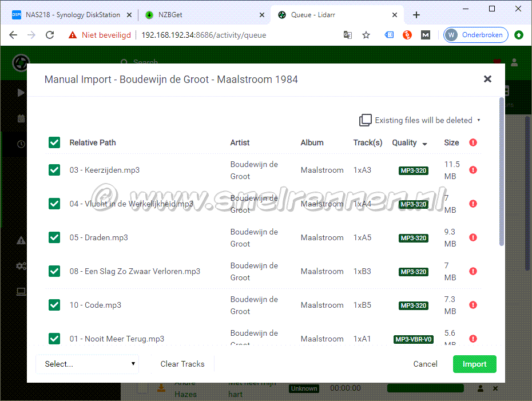This screenshot has width=532, height=401.
Task: Click the Maalstroom album cell in Draden row
Action: tap(322, 237)
